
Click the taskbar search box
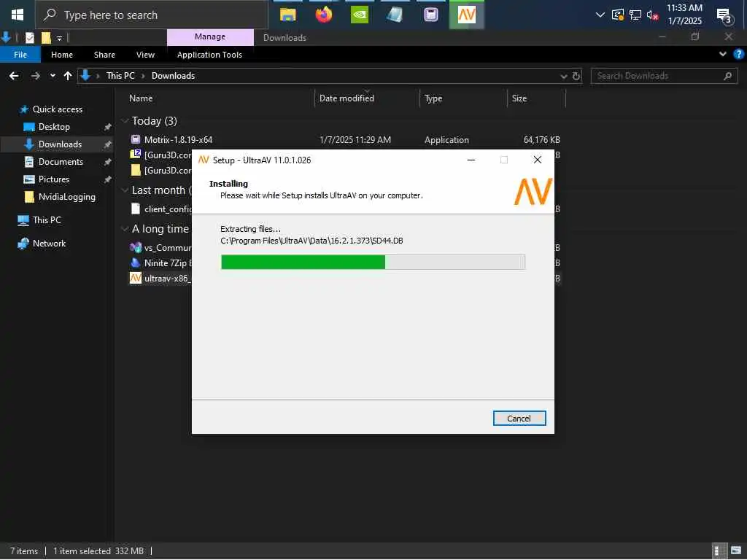point(152,15)
